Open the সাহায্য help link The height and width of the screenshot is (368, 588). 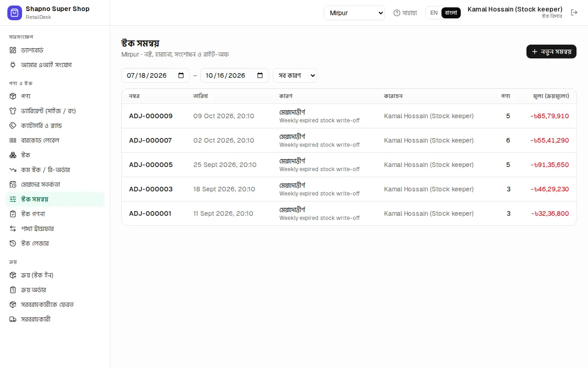coord(405,13)
